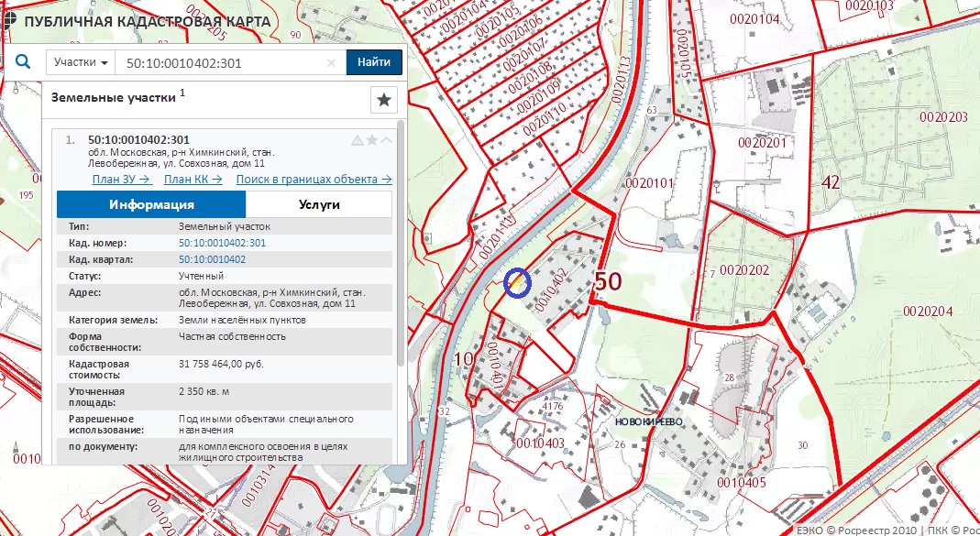Open favorites with the star button beside Земельные участки
The image size is (980, 536).
click(384, 100)
